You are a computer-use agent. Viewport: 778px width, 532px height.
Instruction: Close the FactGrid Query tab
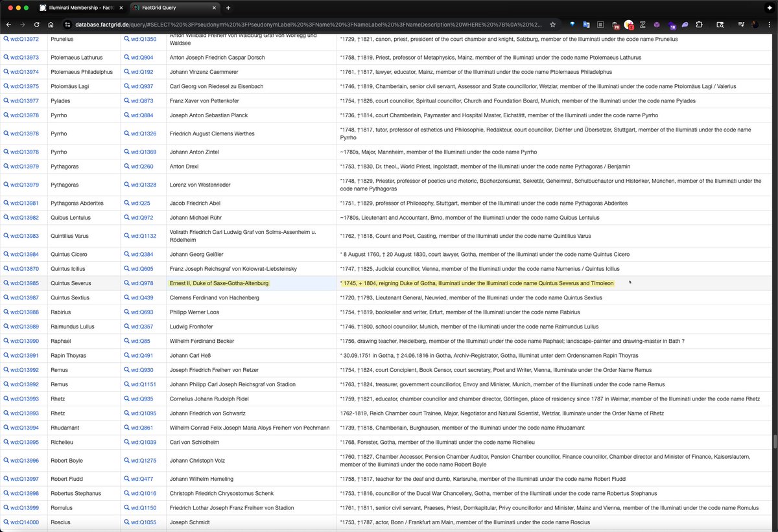215,8
